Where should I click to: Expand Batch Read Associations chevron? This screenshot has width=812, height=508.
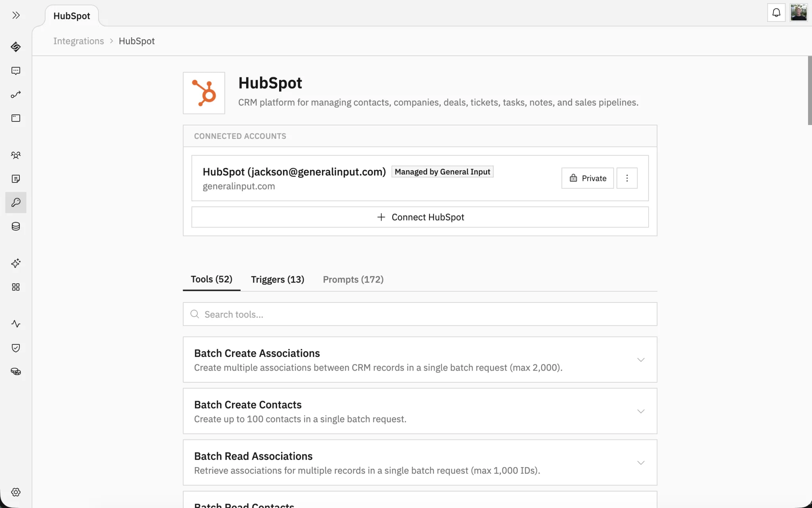641,463
